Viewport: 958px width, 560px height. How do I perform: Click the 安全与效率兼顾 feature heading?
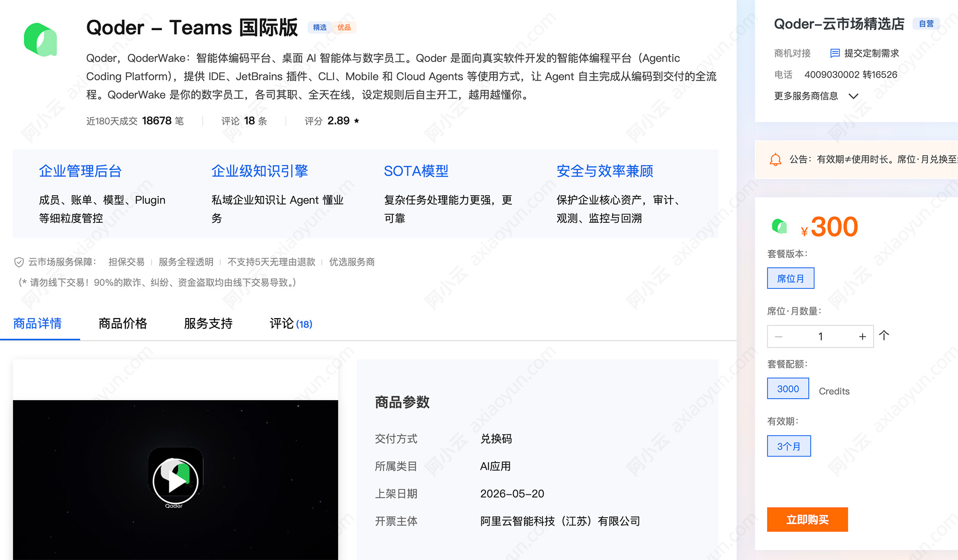point(605,171)
